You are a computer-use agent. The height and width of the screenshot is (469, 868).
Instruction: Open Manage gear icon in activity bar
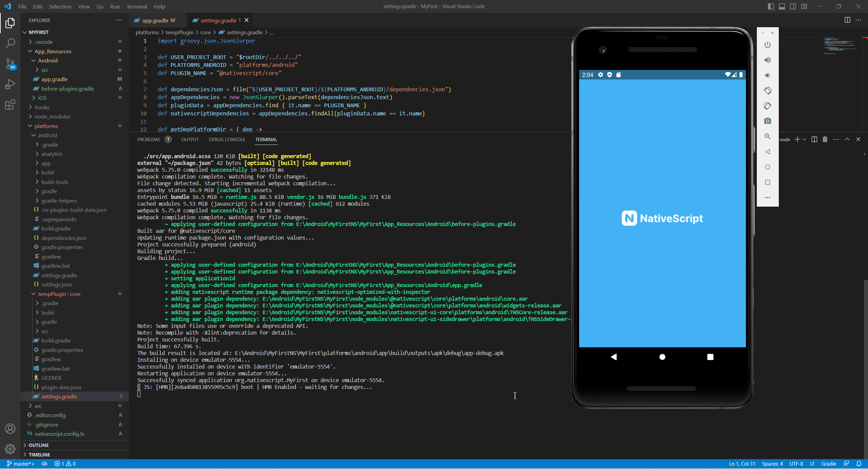pos(10,449)
